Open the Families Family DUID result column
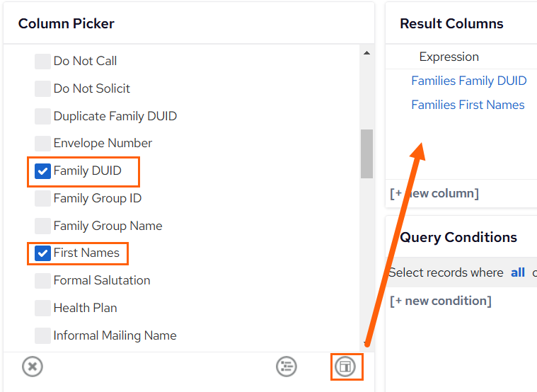Screen dimensions: 537x392 tap(469, 81)
